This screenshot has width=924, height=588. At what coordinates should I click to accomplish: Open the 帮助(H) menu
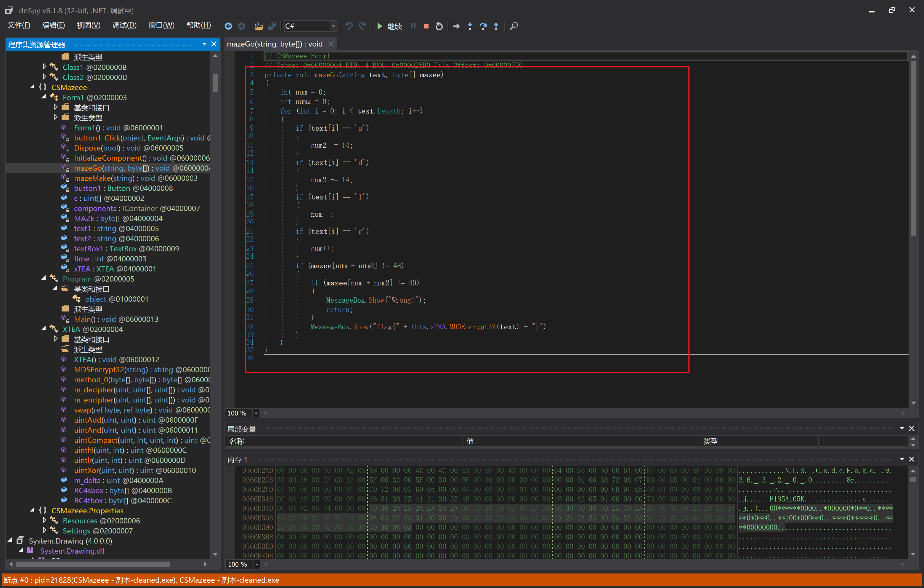point(198,25)
